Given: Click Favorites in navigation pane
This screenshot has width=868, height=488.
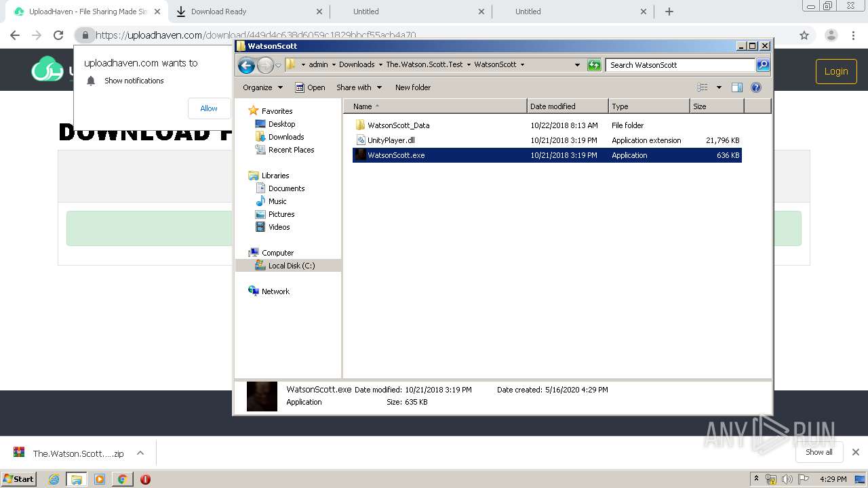Looking at the screenshot, I should tap(277, 111).
